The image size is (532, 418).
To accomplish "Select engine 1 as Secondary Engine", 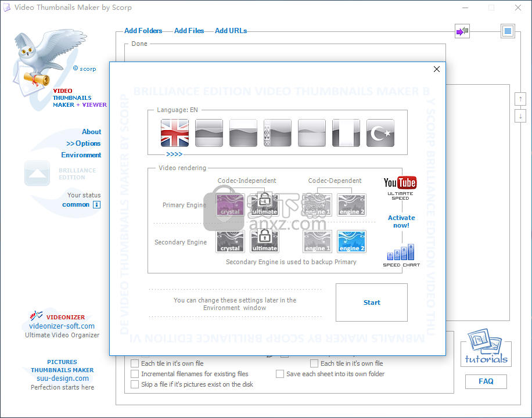I will pyautogui.click(x=317, y=242).
